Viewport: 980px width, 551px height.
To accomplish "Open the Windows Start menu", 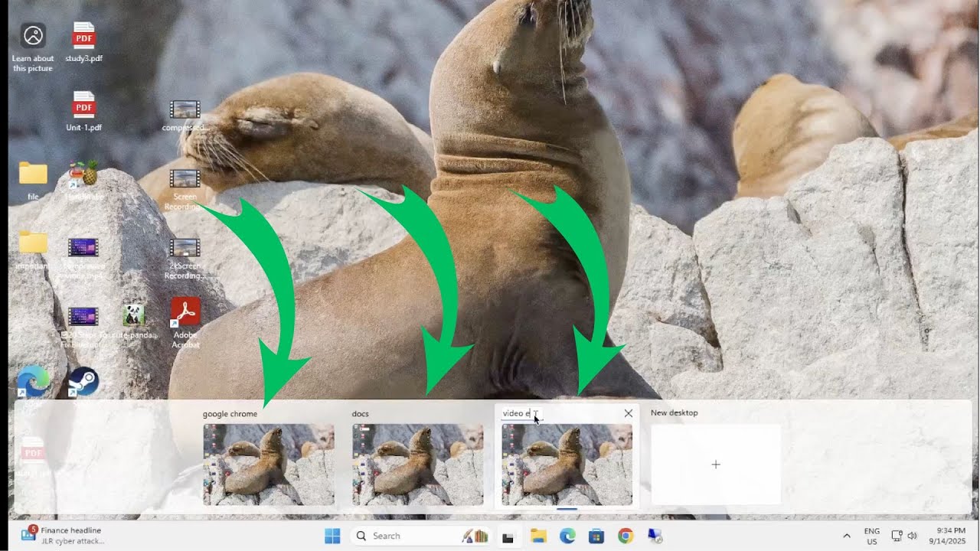I will 332,536.
